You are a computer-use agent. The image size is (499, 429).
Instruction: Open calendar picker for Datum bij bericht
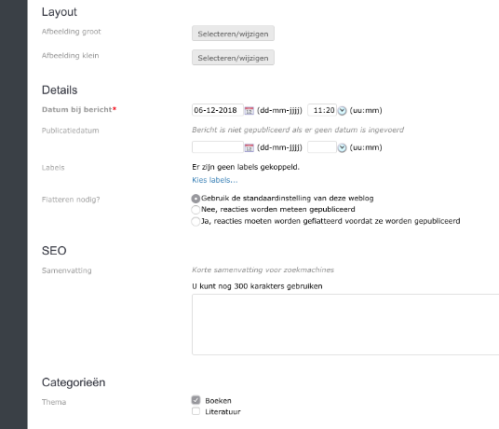pos(249,111)
